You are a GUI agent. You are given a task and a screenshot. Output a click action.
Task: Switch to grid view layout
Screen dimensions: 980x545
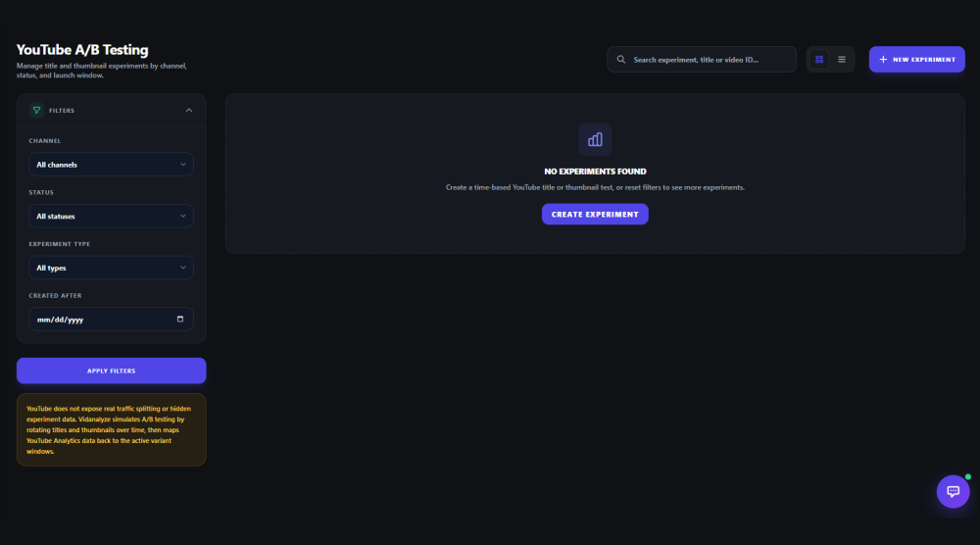pos(818,60)
